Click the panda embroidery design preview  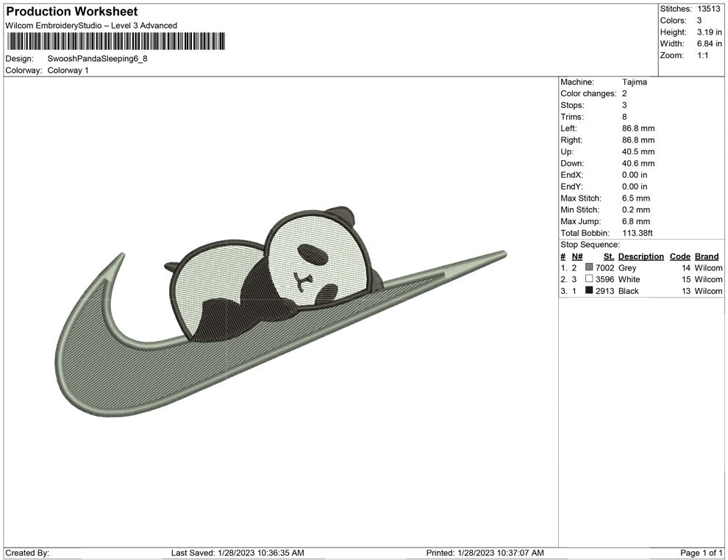coord(281,312)
